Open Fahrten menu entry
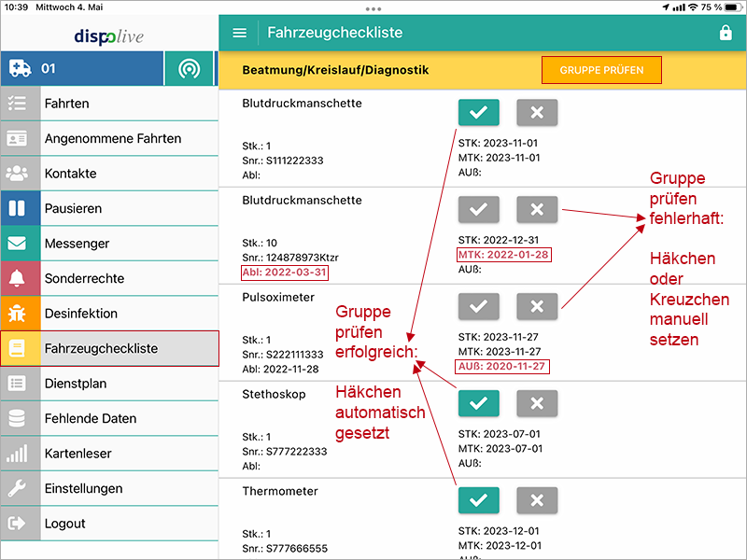Viewport: 747px width, 560px height. click(109, 104)
